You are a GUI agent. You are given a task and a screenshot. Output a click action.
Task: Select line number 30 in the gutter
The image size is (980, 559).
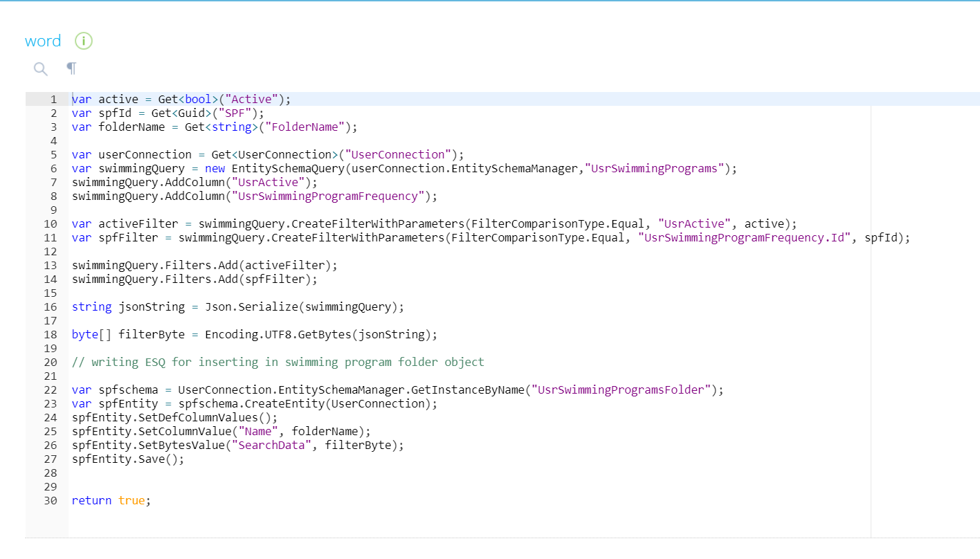tap(50, 500)
